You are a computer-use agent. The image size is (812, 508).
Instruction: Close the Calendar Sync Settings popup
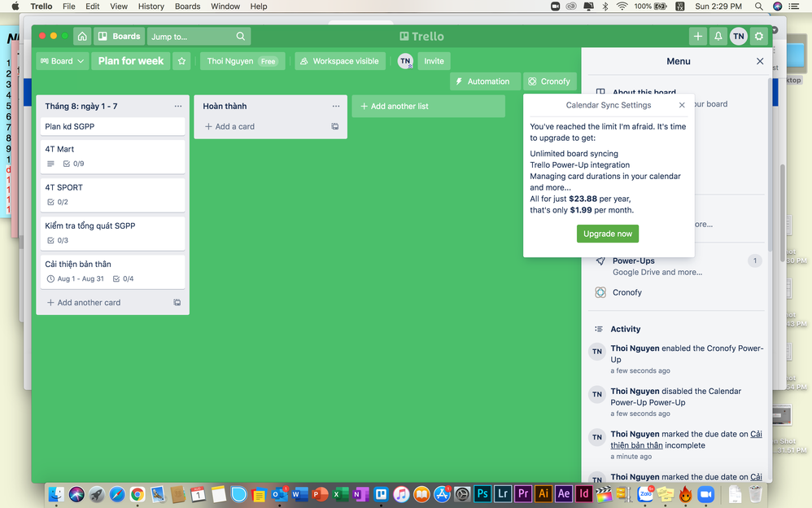(682, 105)
